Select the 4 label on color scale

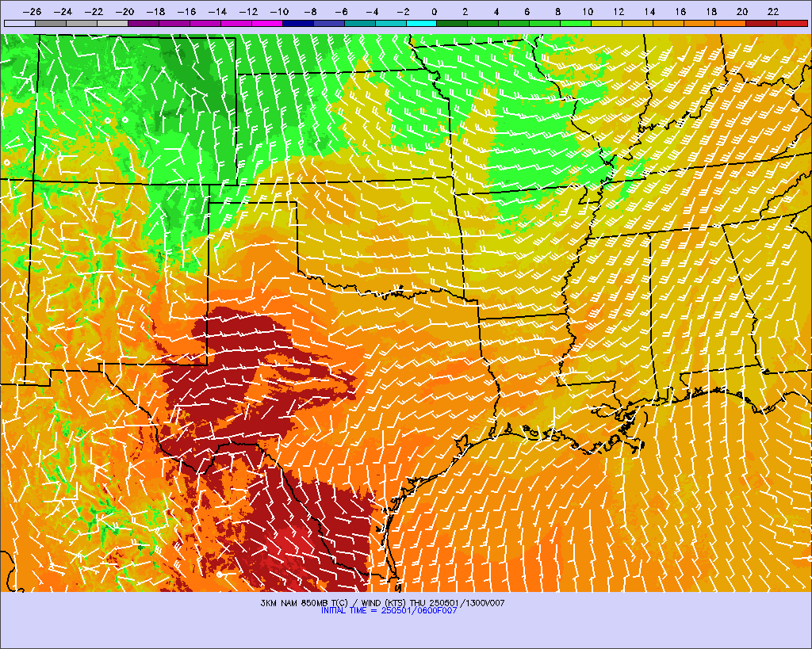(496, 11)
